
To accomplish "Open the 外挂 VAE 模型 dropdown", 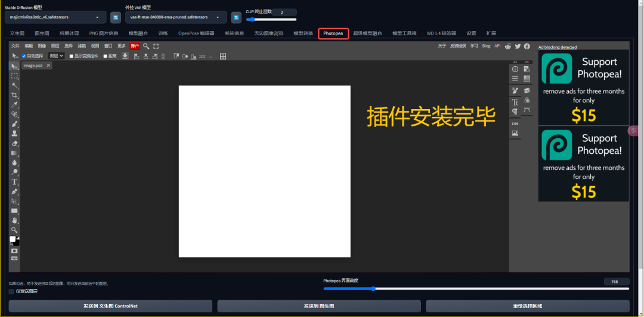I will tap(176, 17).
